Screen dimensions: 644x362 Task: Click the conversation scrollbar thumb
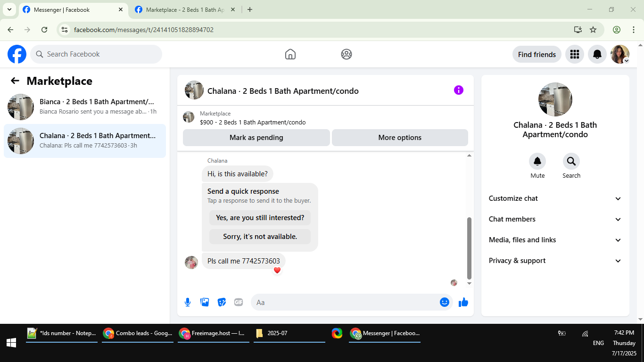pyautogui.click(x=469, y=248)
